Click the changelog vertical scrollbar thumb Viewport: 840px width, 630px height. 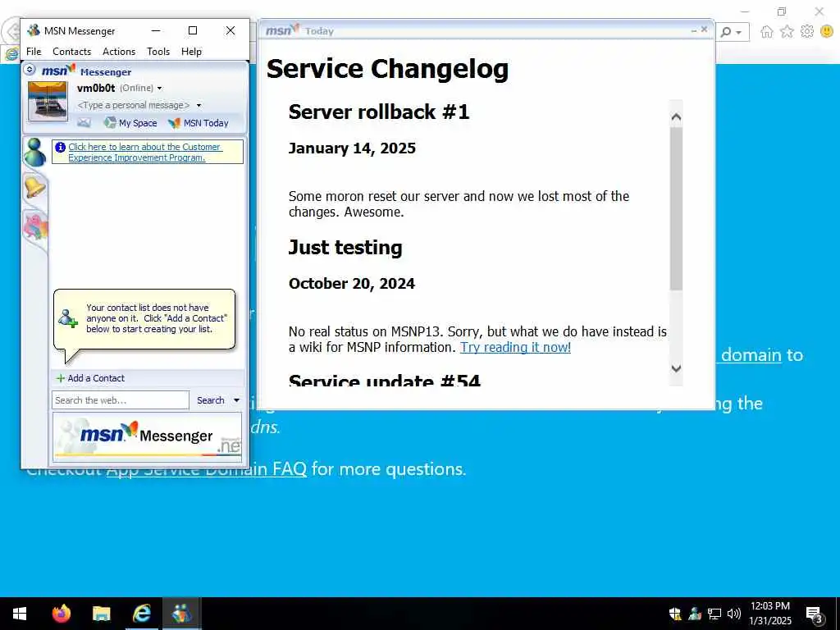[676, 209]
